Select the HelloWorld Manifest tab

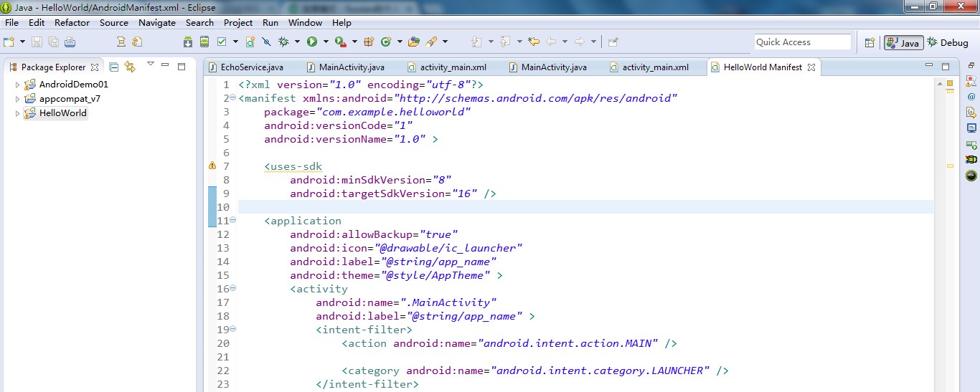(763, 67)
